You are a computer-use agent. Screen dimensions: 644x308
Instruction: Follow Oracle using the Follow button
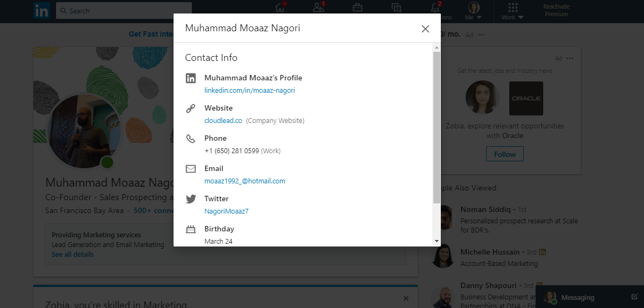click(x=505, y=154)
